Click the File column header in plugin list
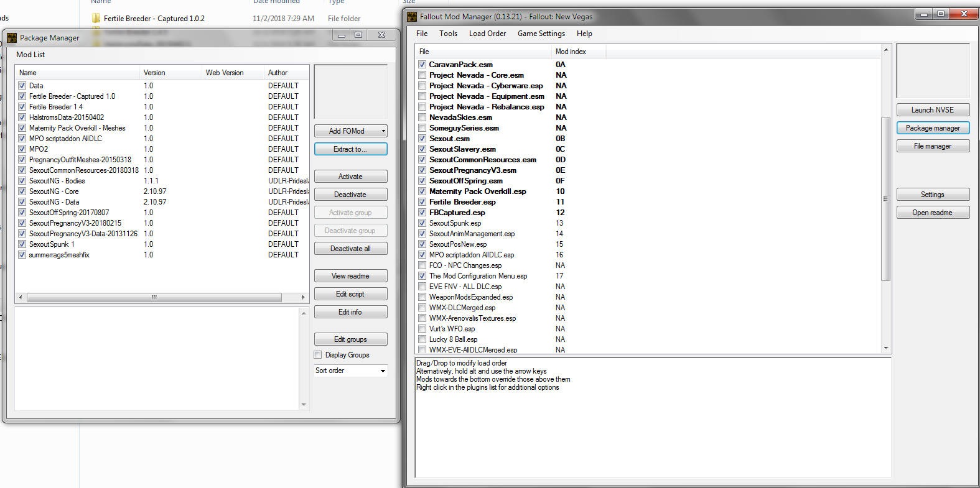Image resolution: width=980 pixels, height=488 pixels. pos(483,52)
